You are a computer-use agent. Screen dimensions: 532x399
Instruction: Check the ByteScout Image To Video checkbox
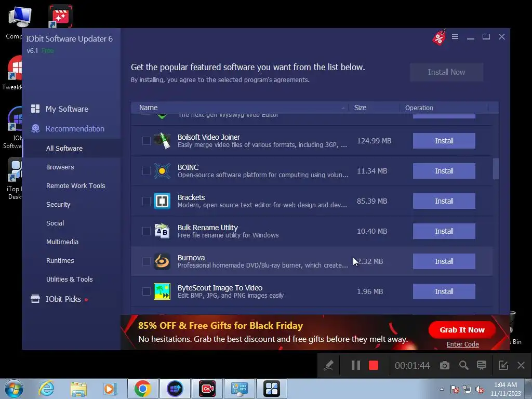[x=146, y=291]
